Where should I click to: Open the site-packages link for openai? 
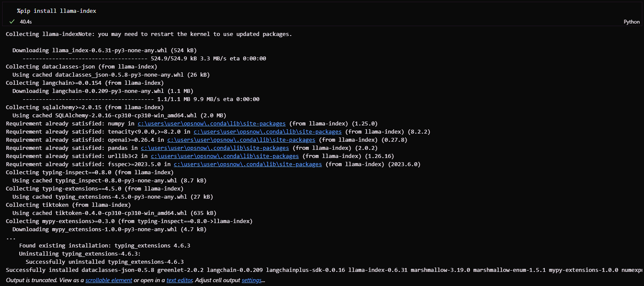pyautogui.click(x=241, y=140)
